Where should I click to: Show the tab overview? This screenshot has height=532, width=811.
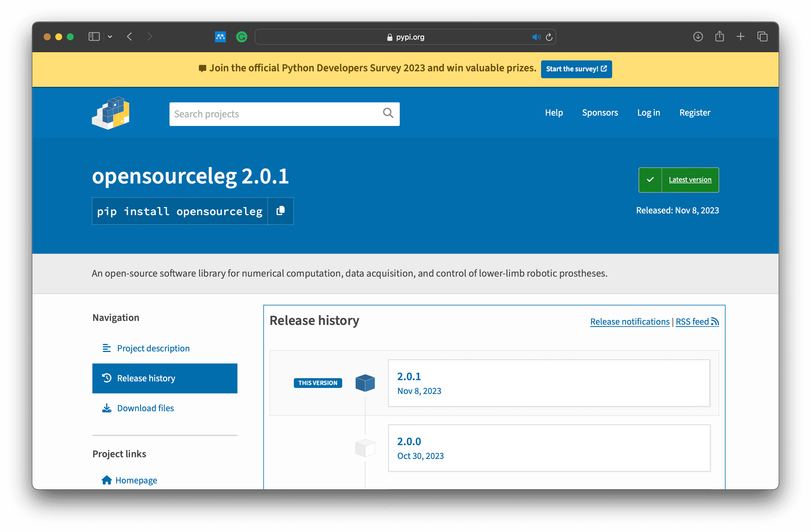762,37
